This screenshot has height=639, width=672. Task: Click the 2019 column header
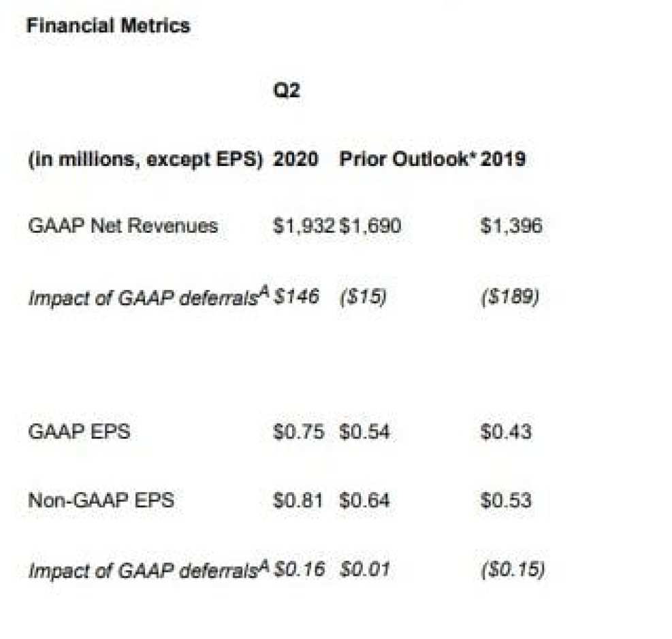point(503,159)
